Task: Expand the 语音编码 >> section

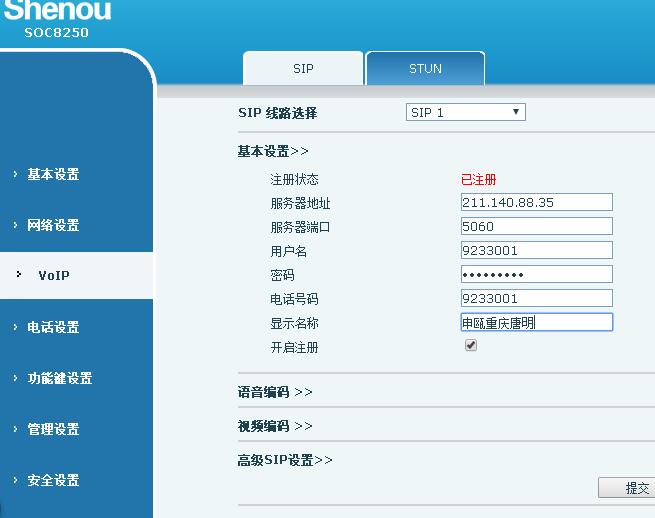Action: pyautogui.click(x=275, y=392)
